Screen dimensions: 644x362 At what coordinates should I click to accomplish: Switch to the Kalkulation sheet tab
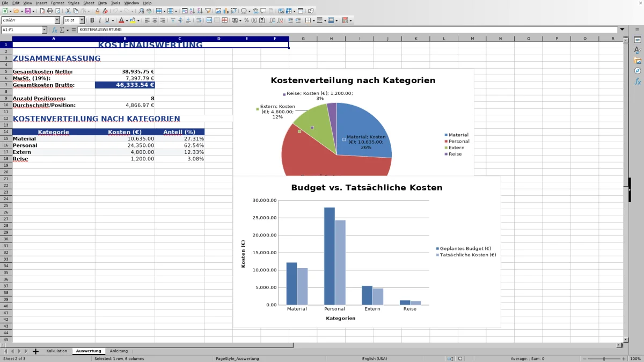(x=56, y=351)
